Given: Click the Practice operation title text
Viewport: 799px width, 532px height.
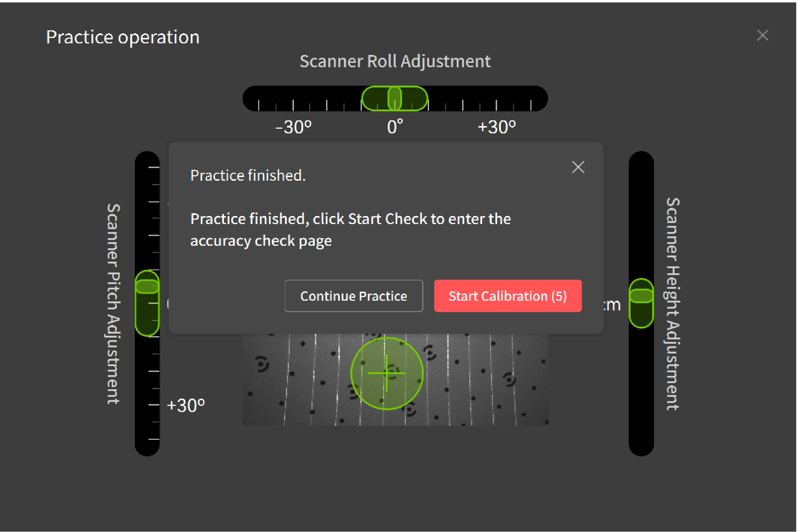Looking at the screenshot, I should pyautogui.click(x=123, y=37).
